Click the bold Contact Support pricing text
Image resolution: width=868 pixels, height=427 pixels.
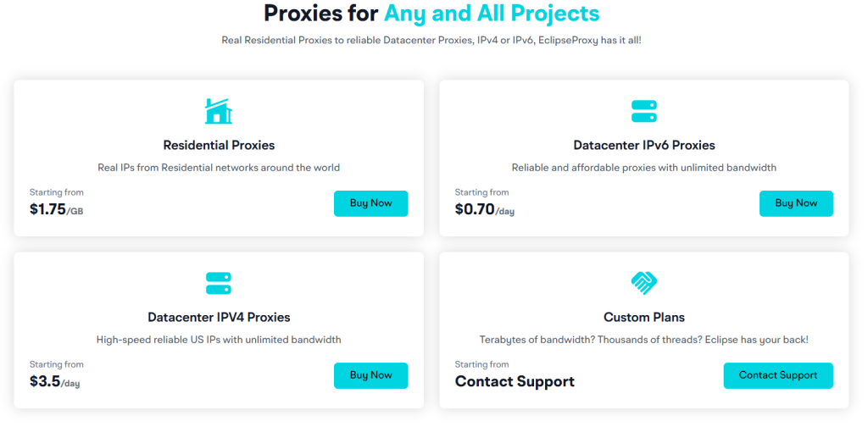click(x=515, y=381)
